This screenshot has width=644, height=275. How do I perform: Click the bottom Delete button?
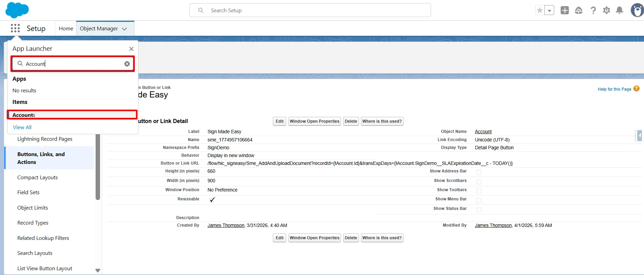click(351, 238)
